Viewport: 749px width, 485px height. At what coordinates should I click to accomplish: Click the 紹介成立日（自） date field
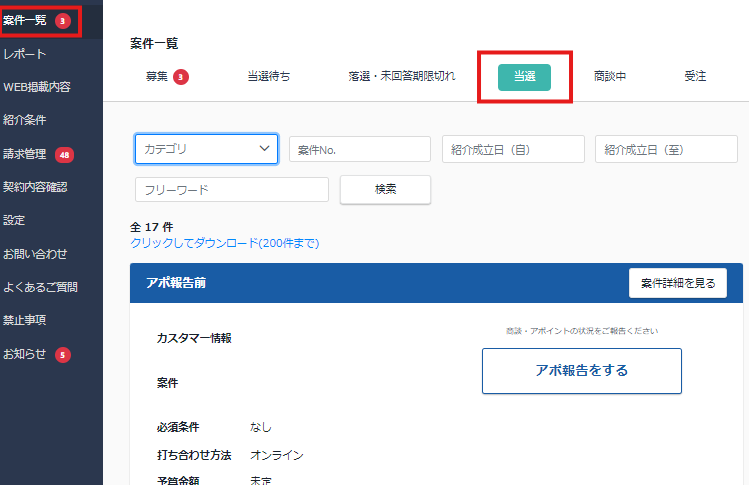(x=513, y=149)
